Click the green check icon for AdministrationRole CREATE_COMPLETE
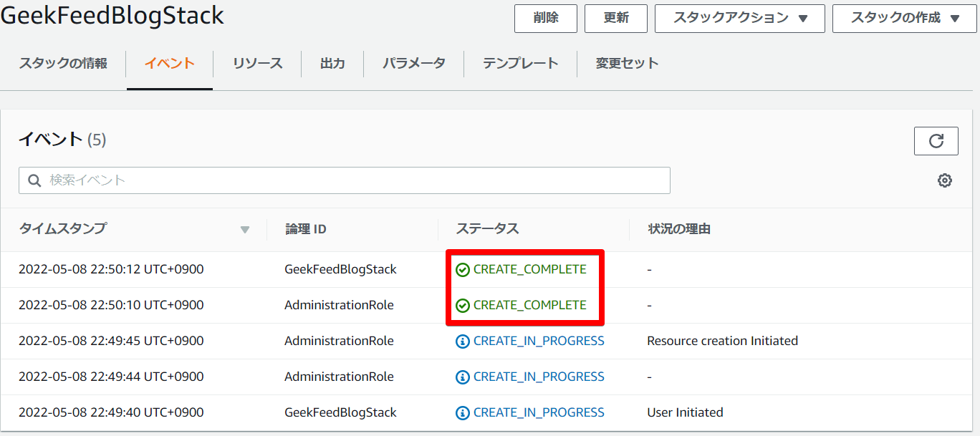The height and width of the screenshot is (436, 980). click(463, 306)
